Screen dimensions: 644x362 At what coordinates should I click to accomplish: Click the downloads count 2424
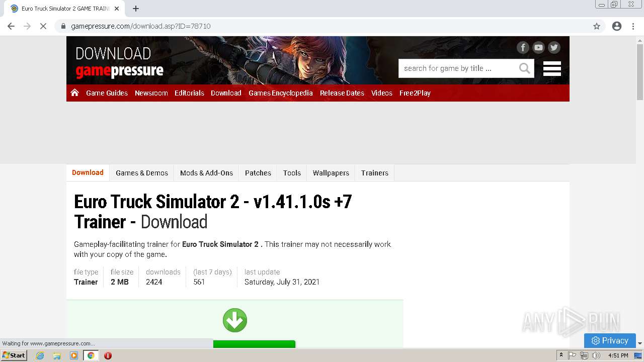[154, 282]
